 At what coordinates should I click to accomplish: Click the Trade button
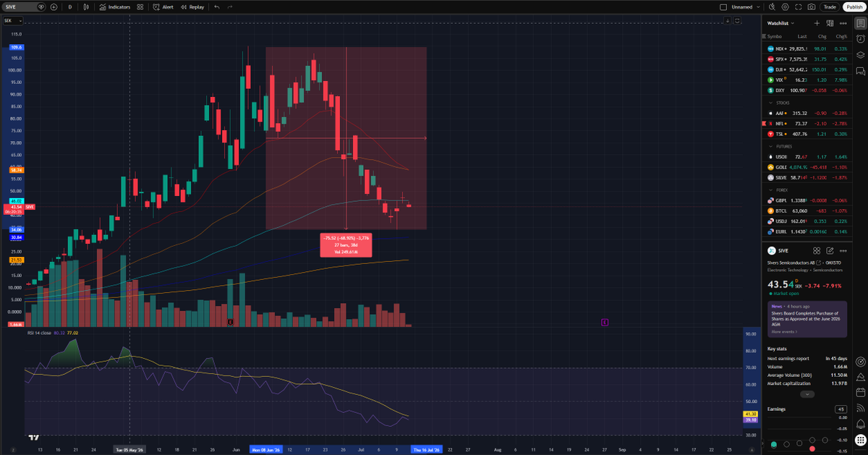[x=830, y=7]
